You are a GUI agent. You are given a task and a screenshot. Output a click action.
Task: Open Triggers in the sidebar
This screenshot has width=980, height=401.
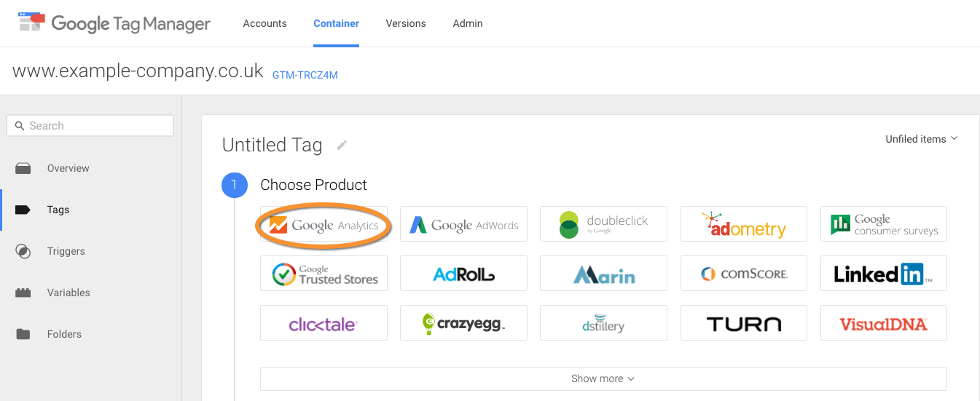66,251
